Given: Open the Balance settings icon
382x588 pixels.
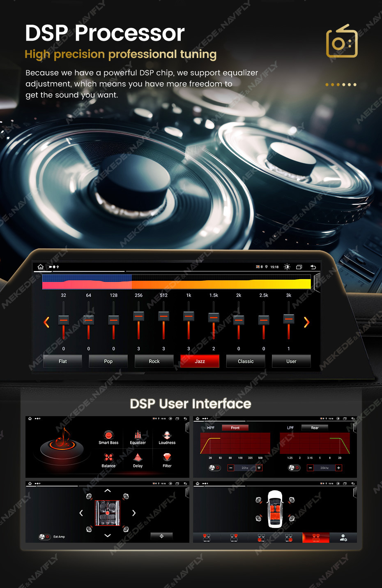Looking at the screenshot, I should [108, 458].
